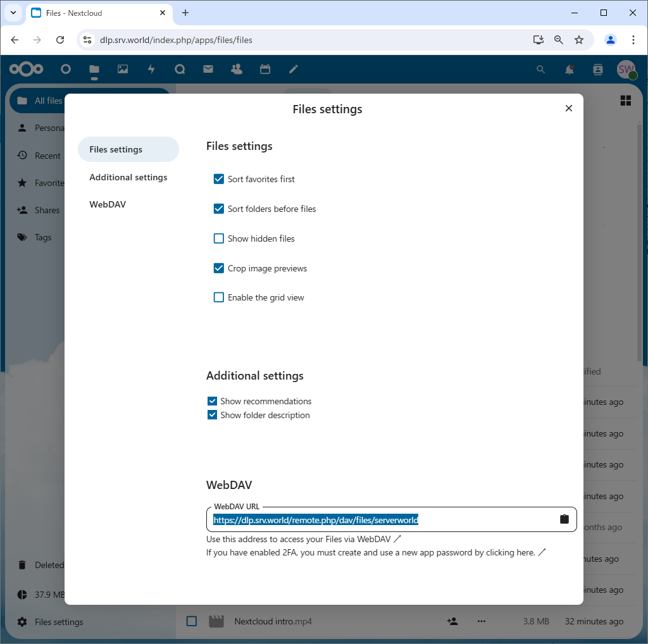Toggle Show folder description checkbox
The image size is (648, 644).
tap(212, 415)
